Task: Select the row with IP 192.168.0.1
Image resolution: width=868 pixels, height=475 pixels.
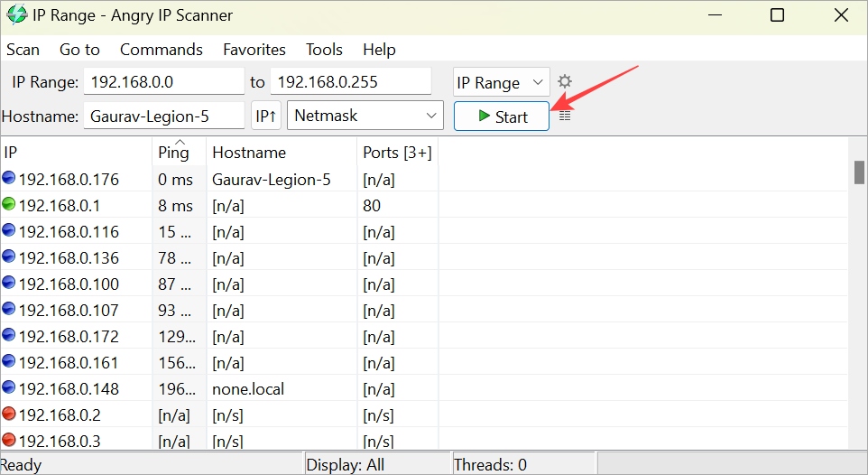Action: click(x=424, y=205)
